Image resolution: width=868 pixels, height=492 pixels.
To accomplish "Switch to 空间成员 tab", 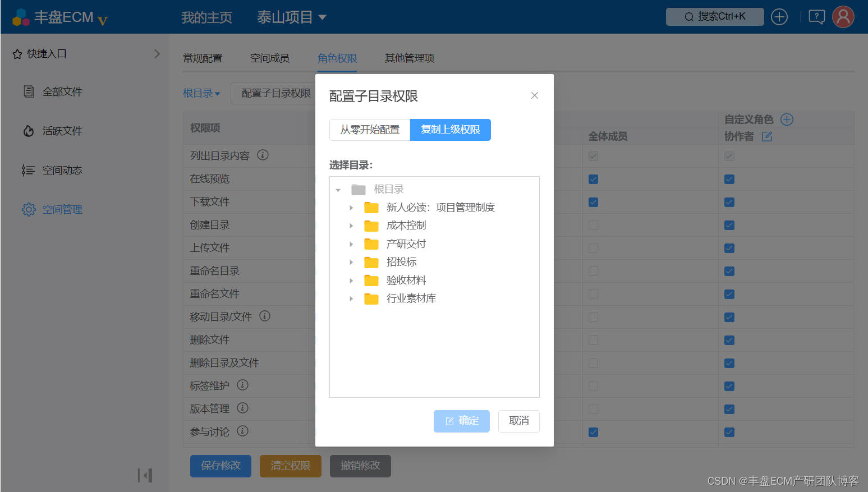I will (270, 58).
